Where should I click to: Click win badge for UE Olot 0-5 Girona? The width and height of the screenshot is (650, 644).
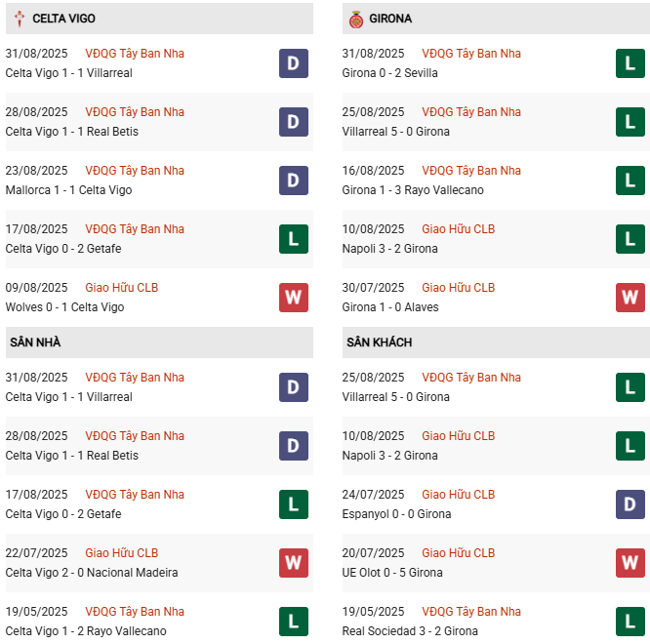(630, 563)
